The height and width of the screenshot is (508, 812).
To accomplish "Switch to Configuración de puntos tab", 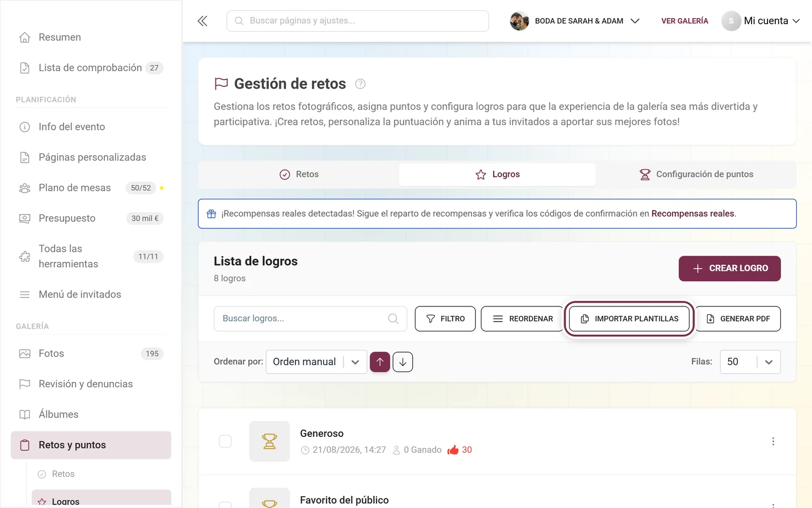I will point(696,174).
